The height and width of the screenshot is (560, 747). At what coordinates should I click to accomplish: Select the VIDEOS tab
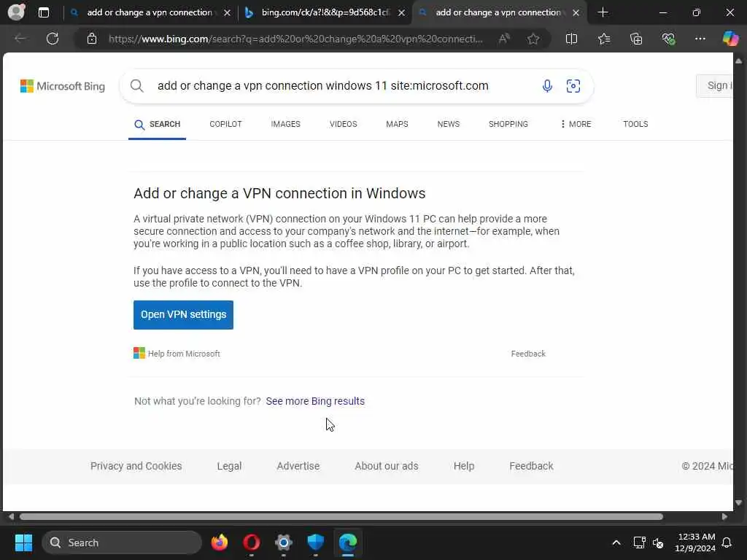coord(343,124)
